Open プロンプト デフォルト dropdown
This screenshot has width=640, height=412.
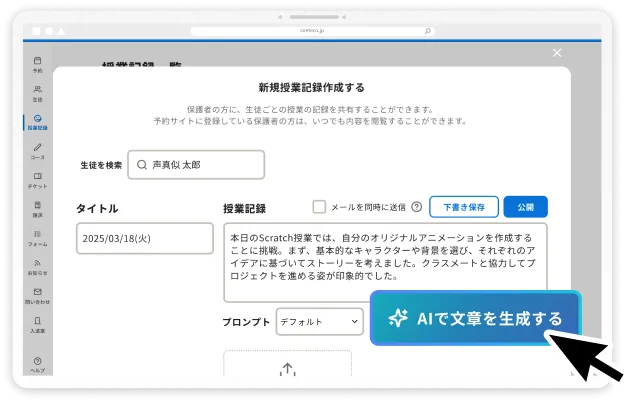pos(320,322)
